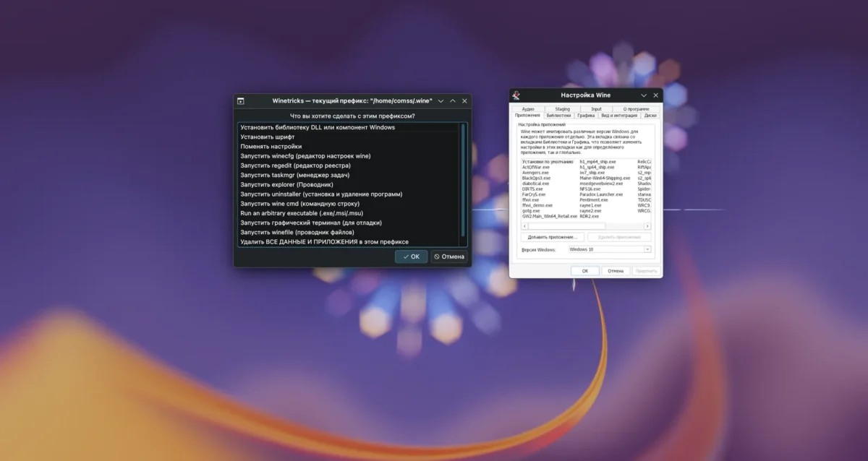Screen dimensions: 868x461
Task: Select gotg.exe in applications list
Action: tap(531, 210)
